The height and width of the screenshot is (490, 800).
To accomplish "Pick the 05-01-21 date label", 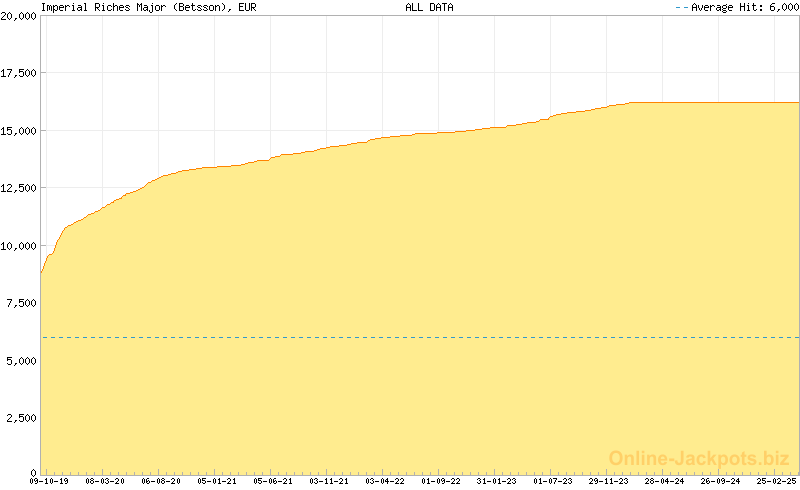I will tap(217, 481).
